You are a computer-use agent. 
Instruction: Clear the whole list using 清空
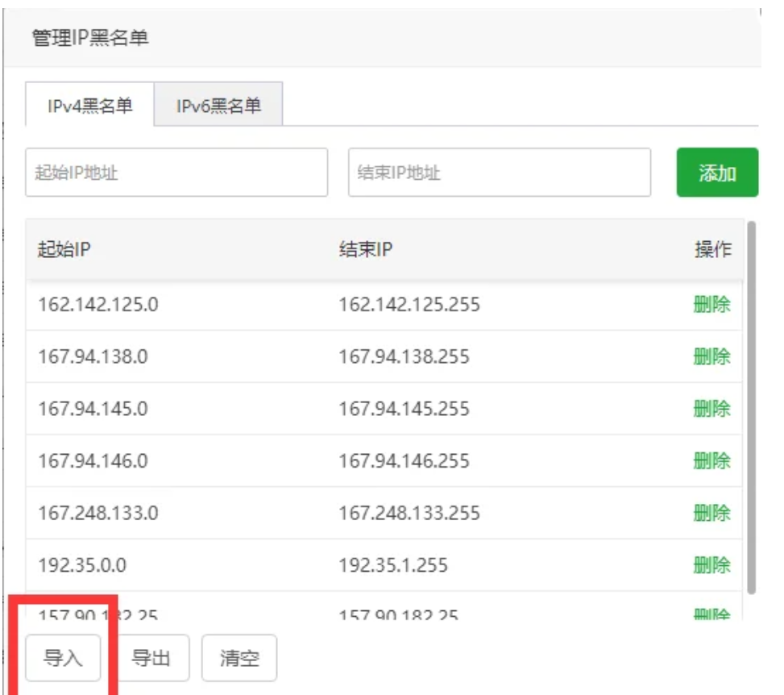click(x=239, y=659)
